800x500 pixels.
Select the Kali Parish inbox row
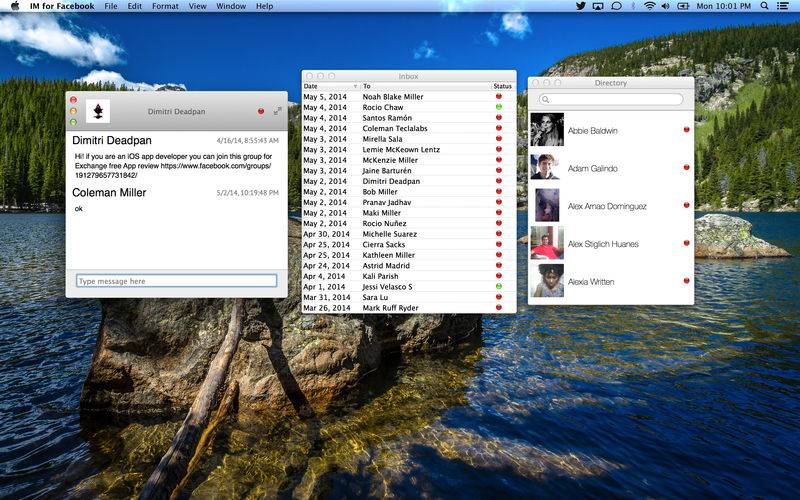409,276
